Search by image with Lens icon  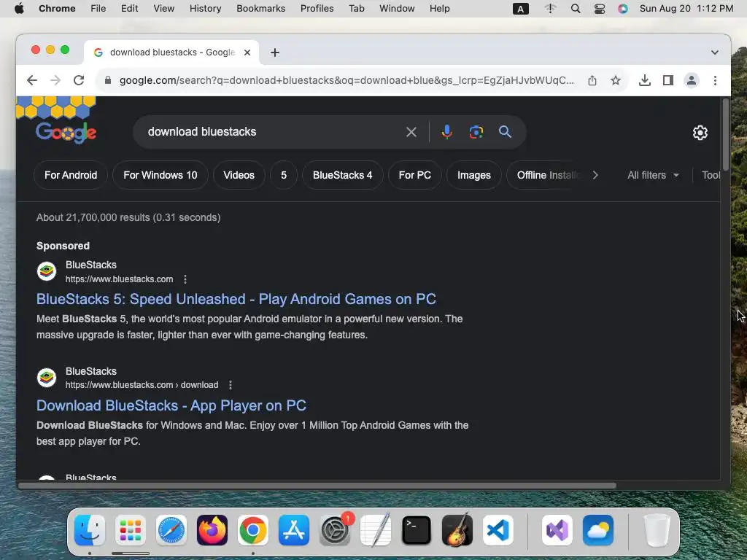click(x=476, y=132)
